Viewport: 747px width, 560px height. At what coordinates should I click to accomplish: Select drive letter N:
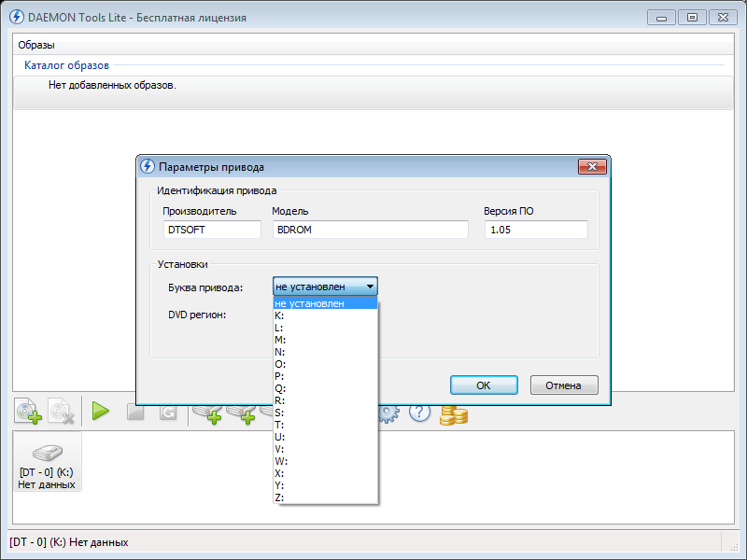click(325, 352)
